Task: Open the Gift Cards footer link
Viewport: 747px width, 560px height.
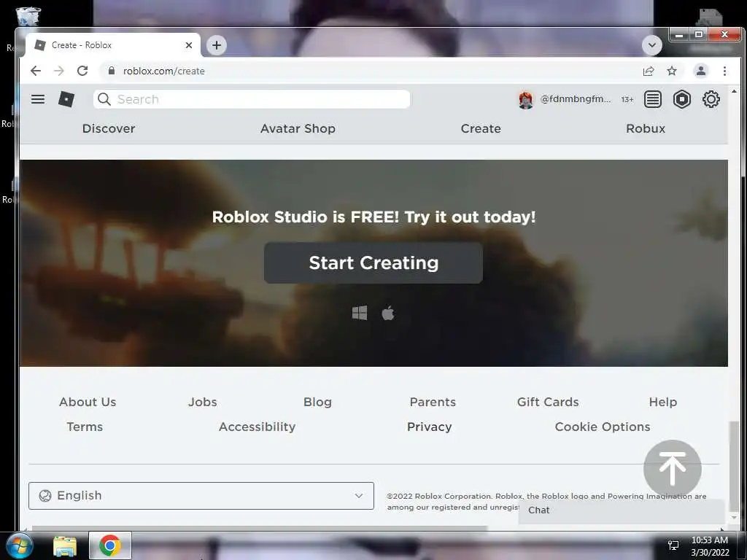Action: click(548, 402)
